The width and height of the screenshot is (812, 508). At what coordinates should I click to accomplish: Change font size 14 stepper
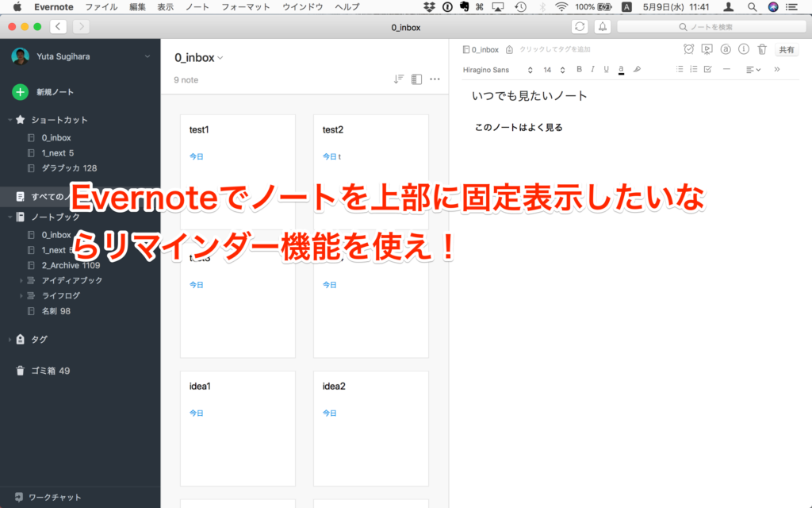pyautogui.click(x=562, y=70)
